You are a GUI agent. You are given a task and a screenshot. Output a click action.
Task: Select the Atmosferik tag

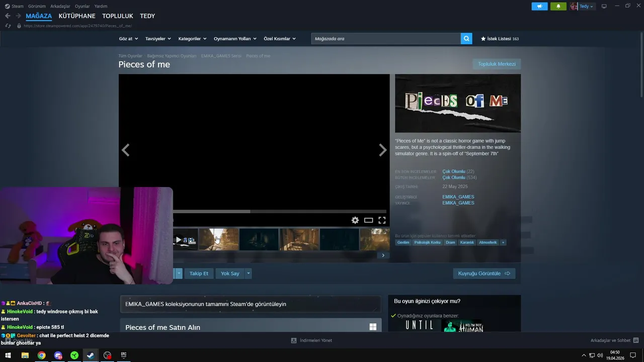(488, 242)
